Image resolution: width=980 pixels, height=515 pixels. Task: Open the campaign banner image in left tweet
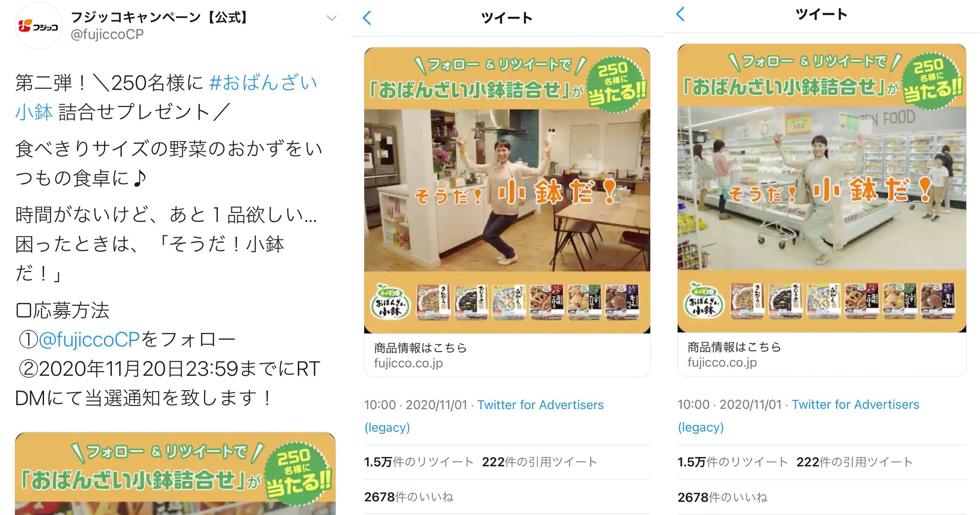(175, 473)
